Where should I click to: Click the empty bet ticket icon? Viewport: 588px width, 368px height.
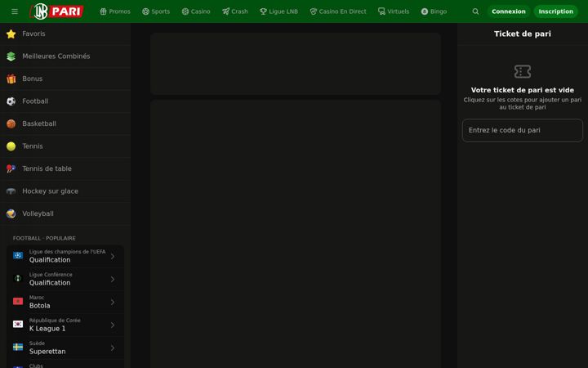pyautogui.click(x=523, y=71)
